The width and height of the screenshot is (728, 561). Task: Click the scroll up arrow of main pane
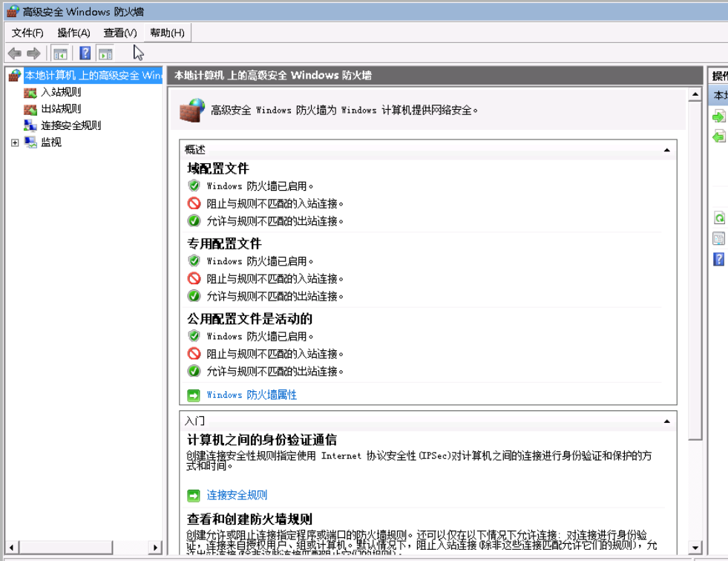tap(695, 95)
